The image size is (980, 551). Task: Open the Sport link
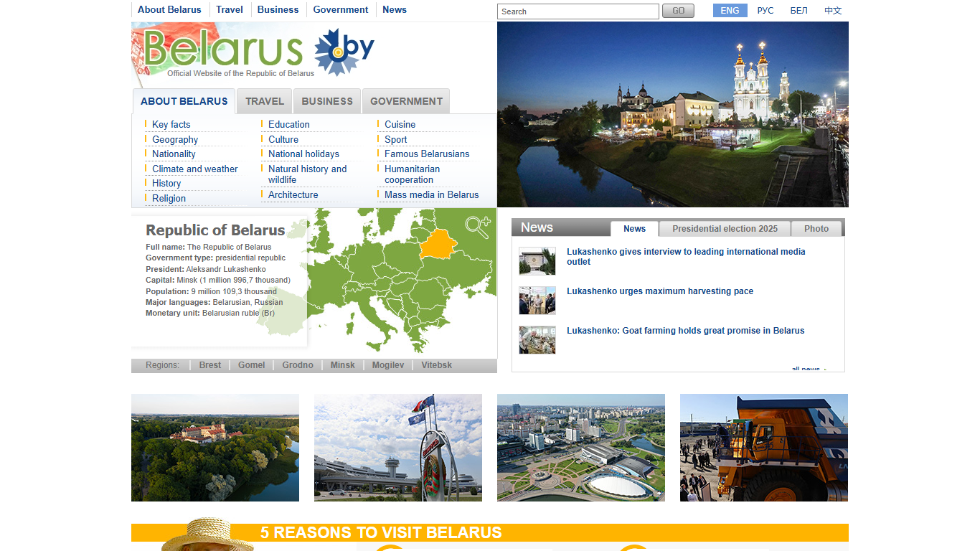(x=395, y=140)
